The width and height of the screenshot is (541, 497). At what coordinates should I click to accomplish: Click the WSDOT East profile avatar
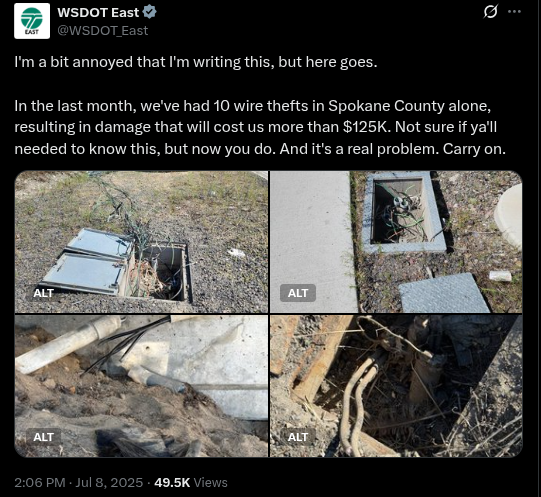click(32, 21)
